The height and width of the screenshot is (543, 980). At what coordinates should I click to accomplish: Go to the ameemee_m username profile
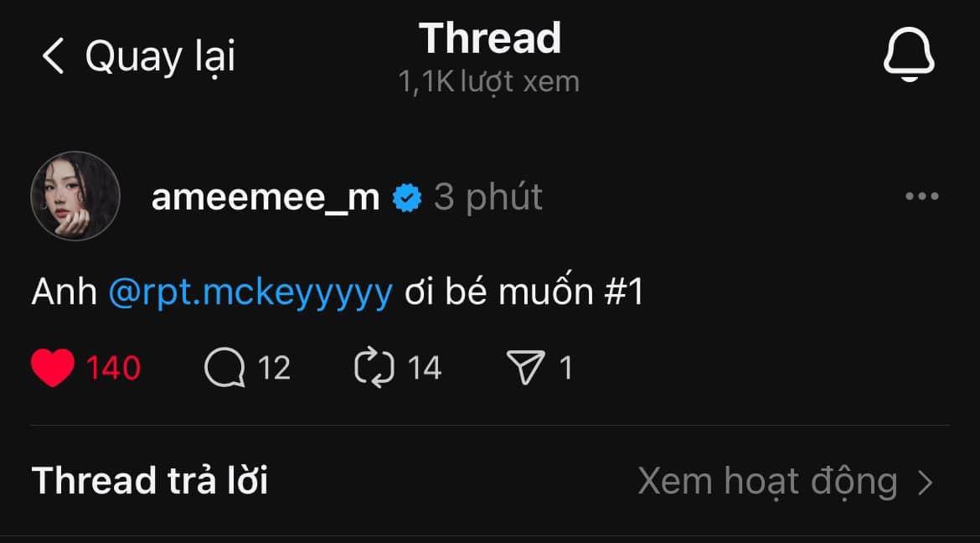[x=266, y=198]
